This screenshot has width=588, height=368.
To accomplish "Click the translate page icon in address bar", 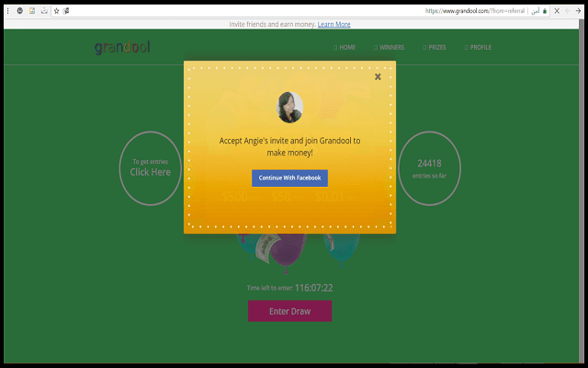I will coord(66,11).
